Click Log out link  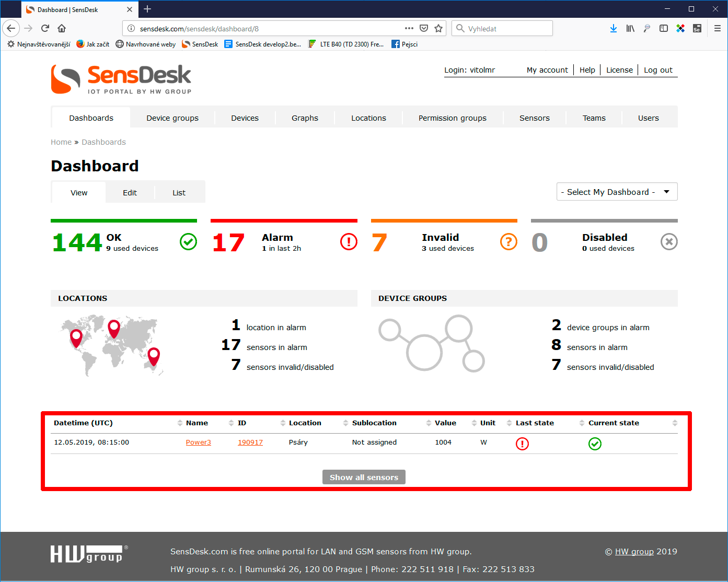tap(658, 69)
